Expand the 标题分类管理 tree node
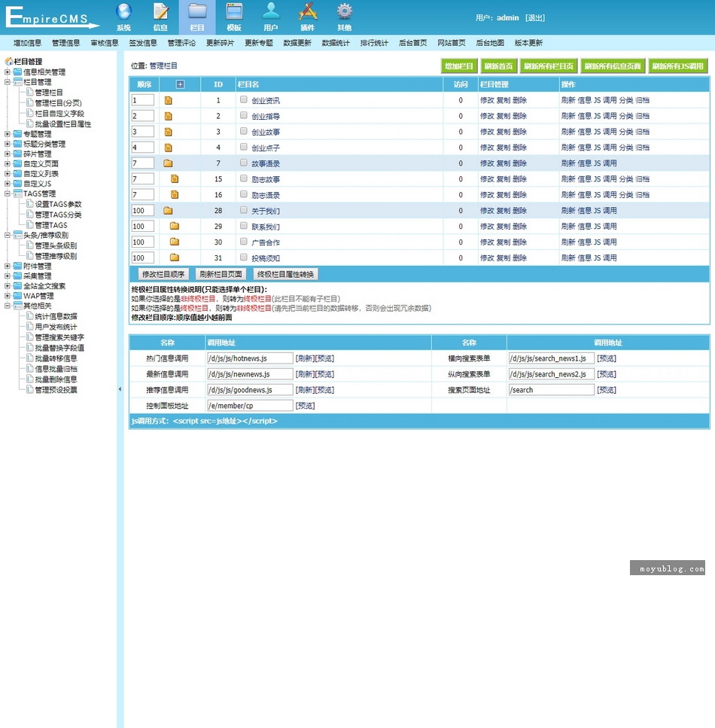715x728 pixels. pyautogui.click(x=8, y=144)
